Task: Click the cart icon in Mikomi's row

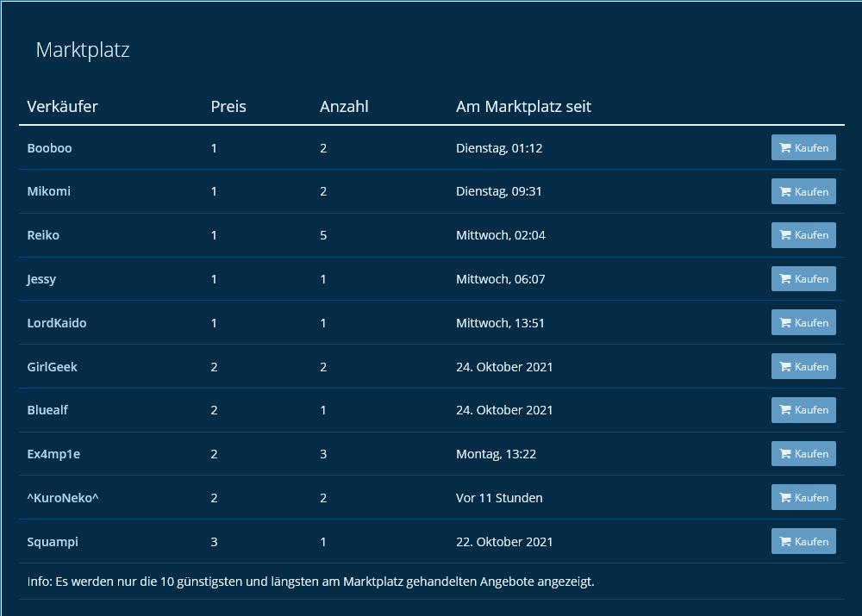Action: [x=785, y=192]
